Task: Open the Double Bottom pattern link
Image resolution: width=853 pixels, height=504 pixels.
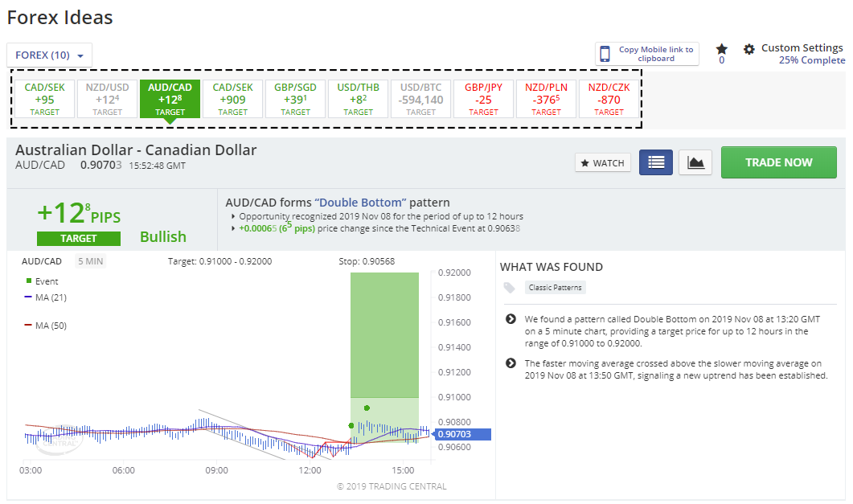Action: pos(360,203)
